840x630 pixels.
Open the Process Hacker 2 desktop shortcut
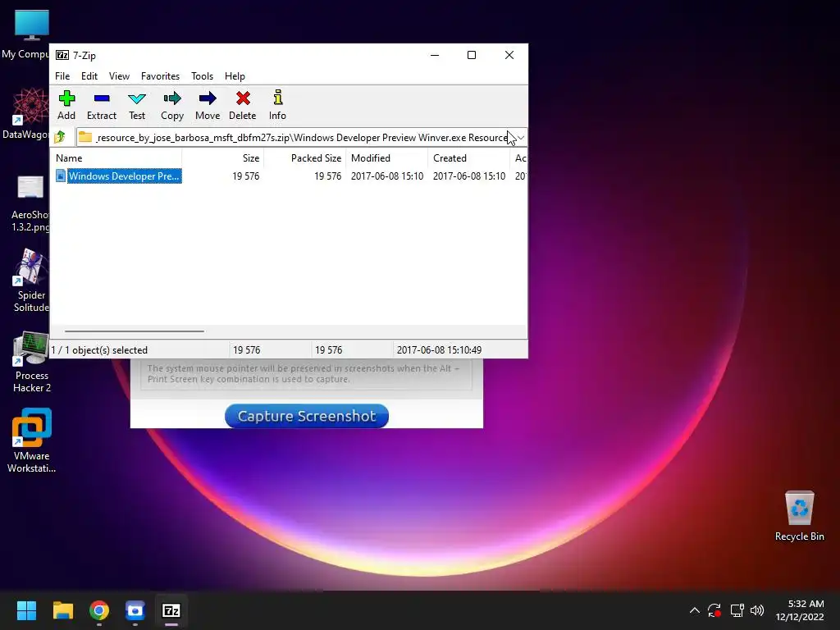tap(32, 363)
